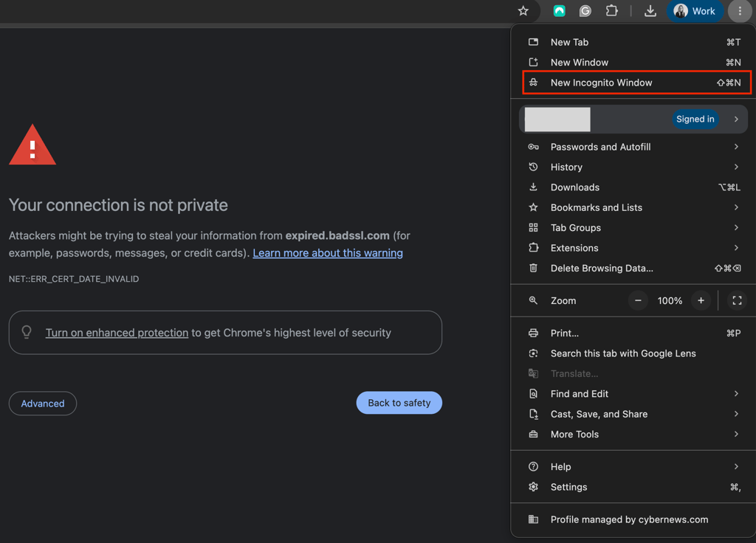Open Downloads from the menu

633,187
